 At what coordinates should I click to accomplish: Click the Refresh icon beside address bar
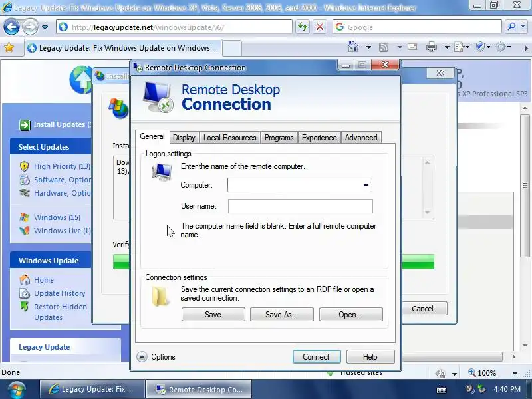303,27
